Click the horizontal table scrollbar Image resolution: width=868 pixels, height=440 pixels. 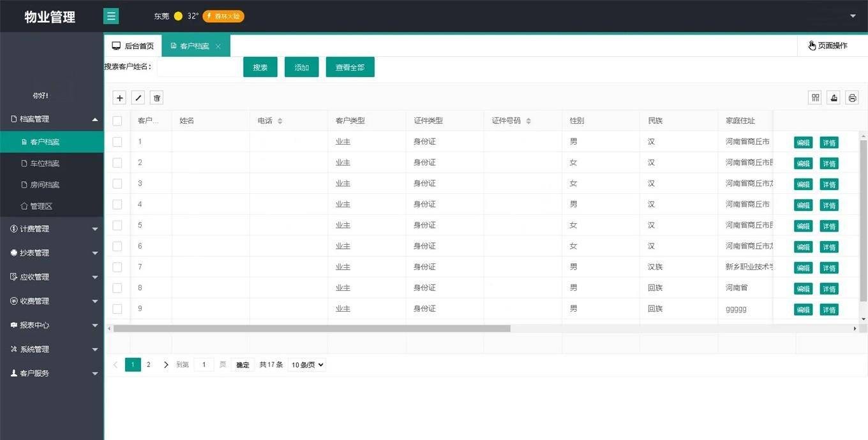tap(312, 328)
